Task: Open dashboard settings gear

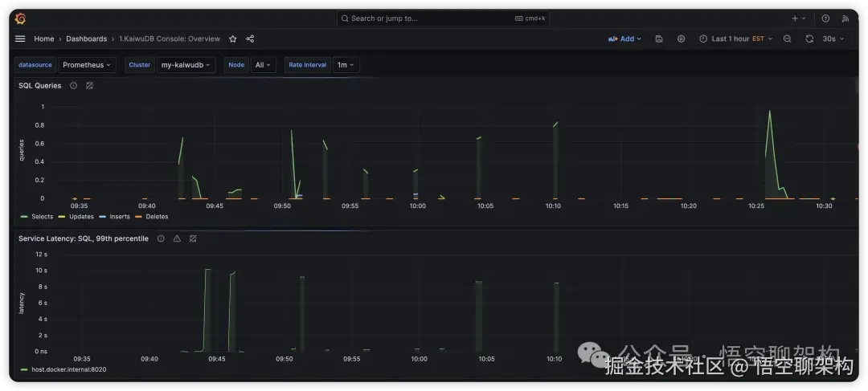Action: (x=681, y=39)
